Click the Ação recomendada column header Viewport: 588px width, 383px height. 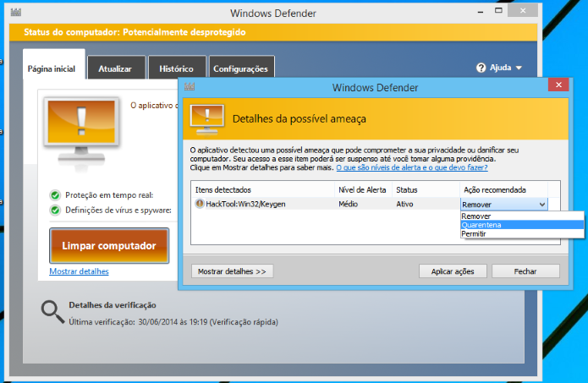click(503, 189)
